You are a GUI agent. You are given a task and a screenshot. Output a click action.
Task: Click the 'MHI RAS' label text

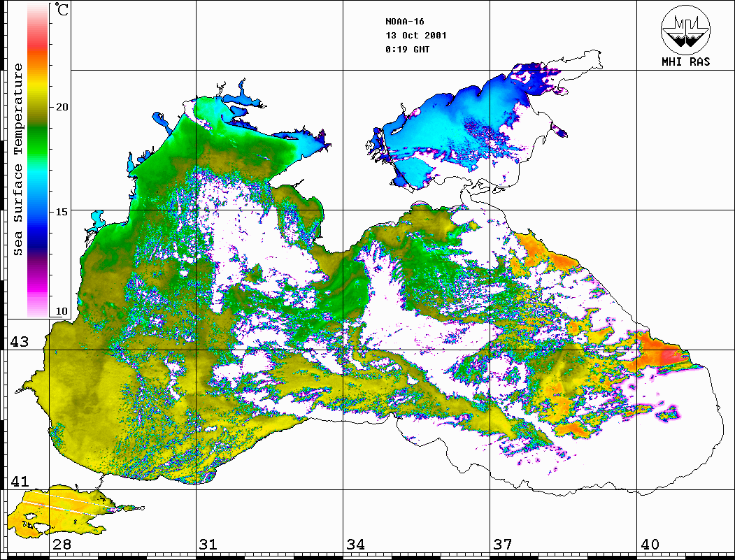click(685, 62)
